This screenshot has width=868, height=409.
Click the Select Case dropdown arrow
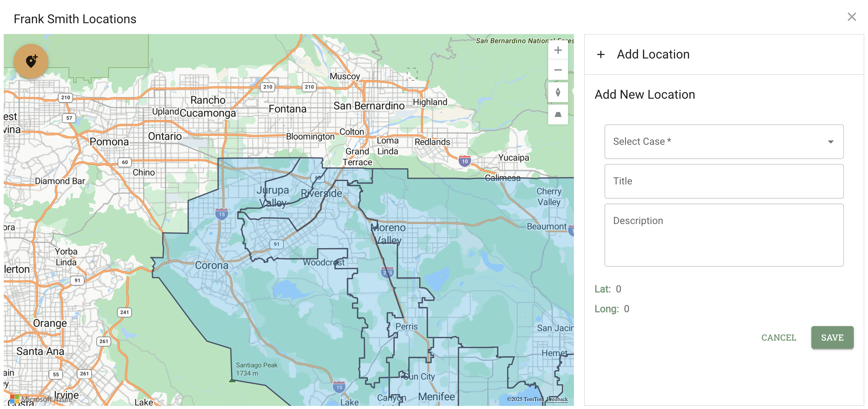coord(831,142)
